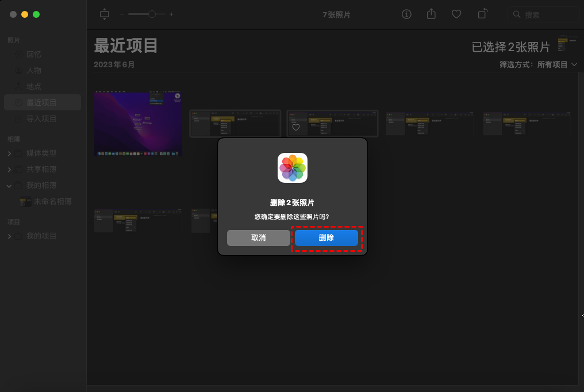Click the 回忆 sidebar icon

coord(18,55)
